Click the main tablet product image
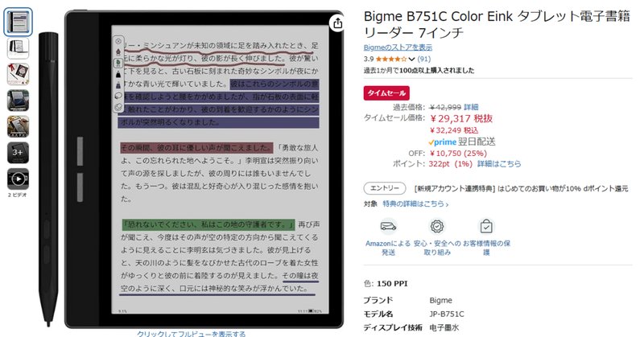Image resolution: width=644 pixels, height=337 pixels. tap(204, 169)
